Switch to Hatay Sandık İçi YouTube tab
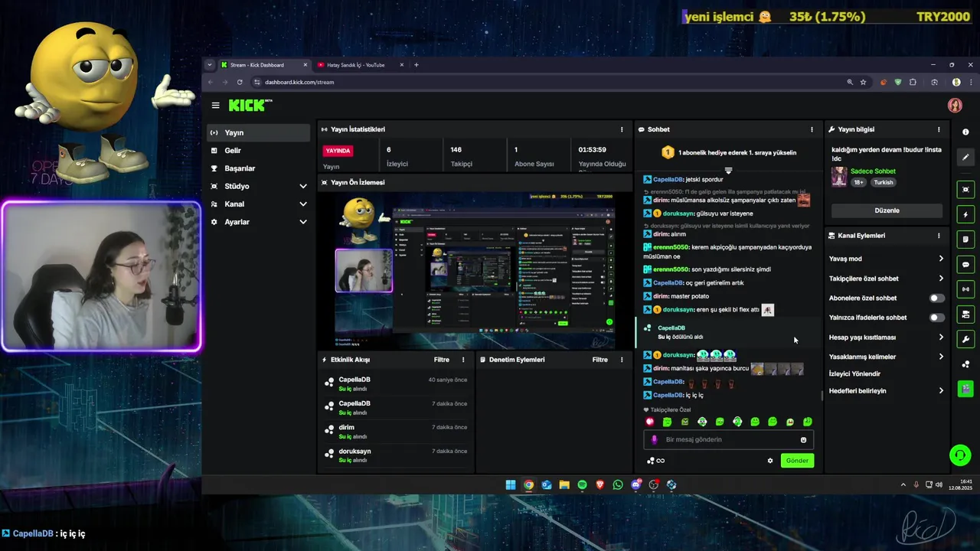The width and height of the screenshot is (980, 551). pyautogui.click(x=359, y=65)
